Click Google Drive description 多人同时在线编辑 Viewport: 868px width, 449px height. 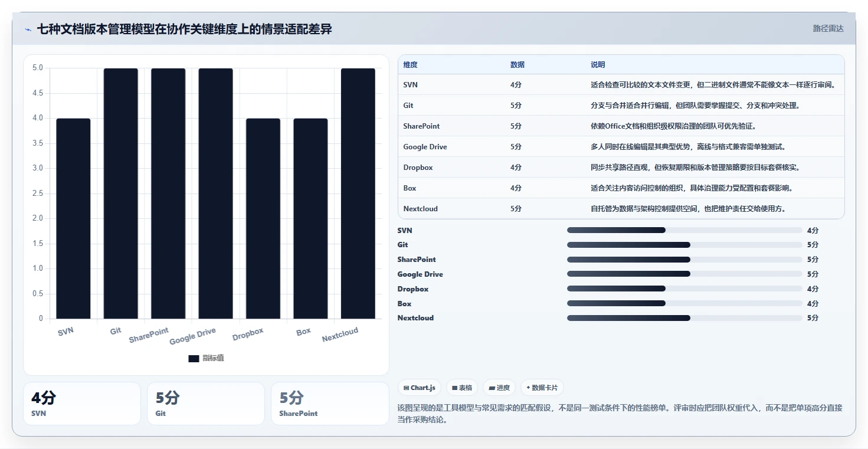click(x=688, y=147)
